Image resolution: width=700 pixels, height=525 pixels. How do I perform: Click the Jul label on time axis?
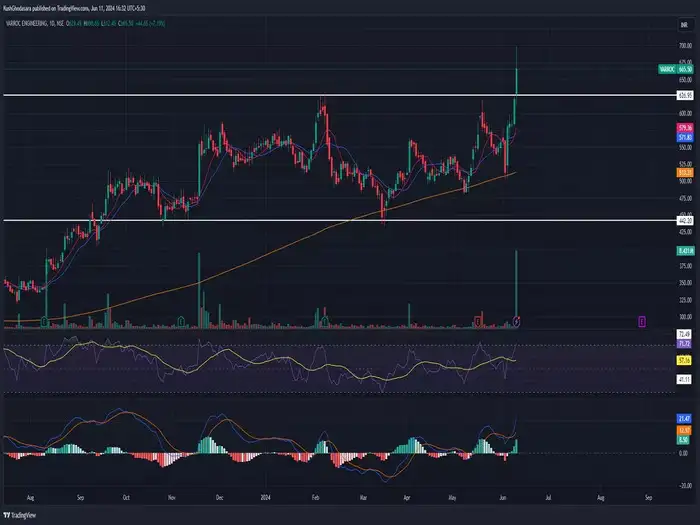pos(551,495)
